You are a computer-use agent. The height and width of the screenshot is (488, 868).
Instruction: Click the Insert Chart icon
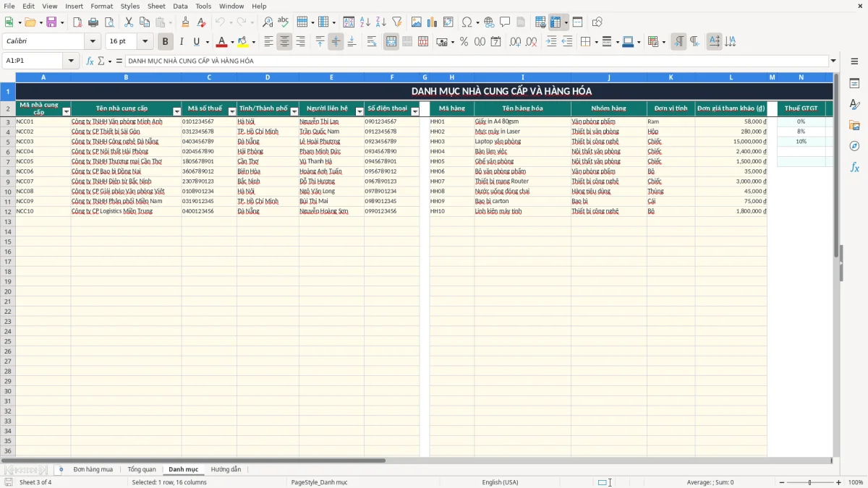(433, 22)
